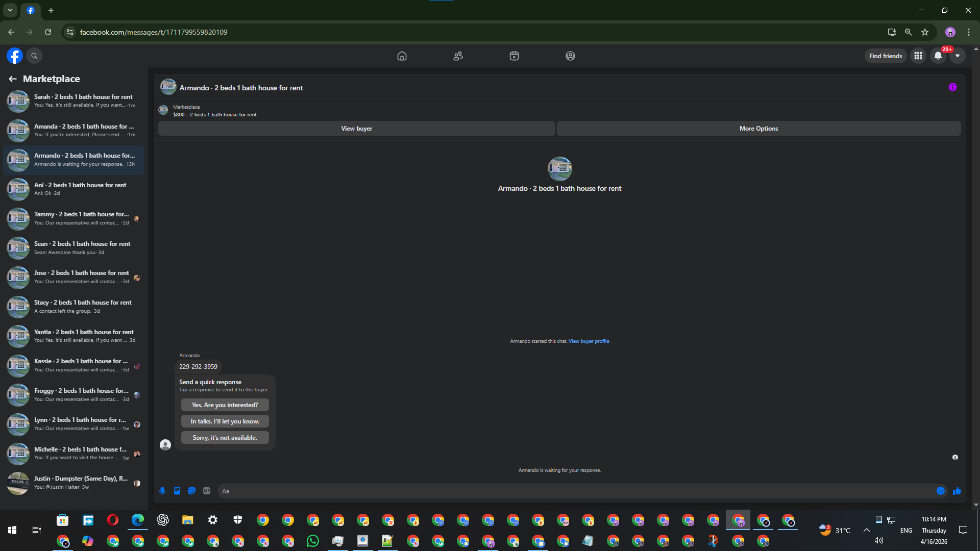Open the conversation information icon
Image resolution: width=980 pixels, height=551 pixels.
point(952,87)
